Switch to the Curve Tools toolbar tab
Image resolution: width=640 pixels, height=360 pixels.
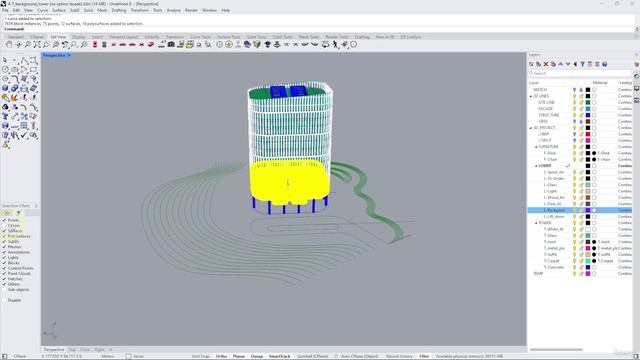click(x=200, y=37)
